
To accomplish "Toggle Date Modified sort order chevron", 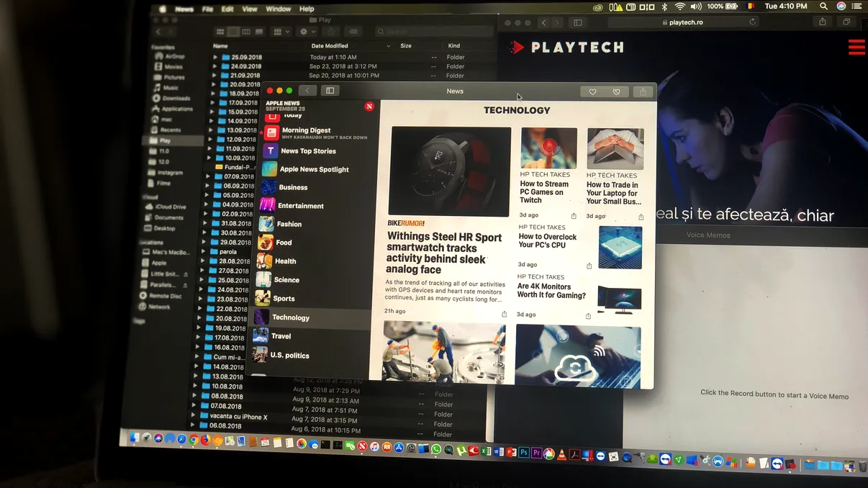I will coord(390,46).
